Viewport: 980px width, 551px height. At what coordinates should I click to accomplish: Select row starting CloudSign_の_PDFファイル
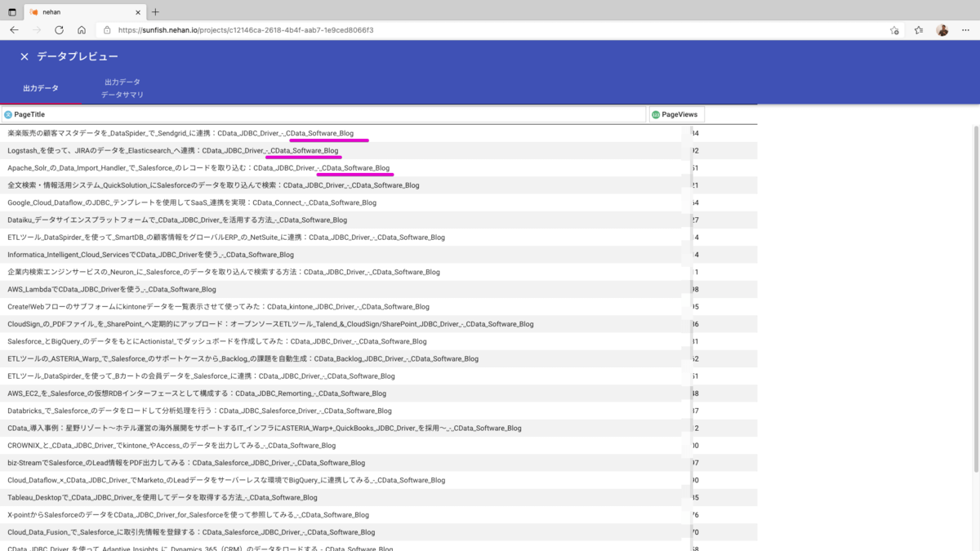[379, 324]
